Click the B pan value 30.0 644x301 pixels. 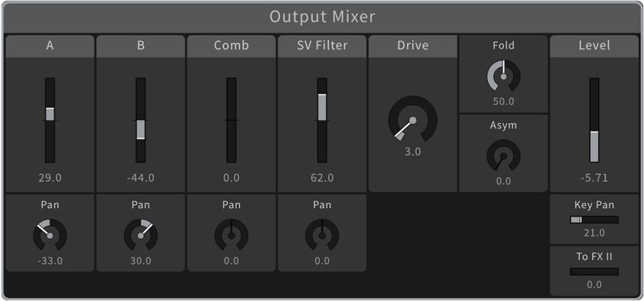click(141, 261)
